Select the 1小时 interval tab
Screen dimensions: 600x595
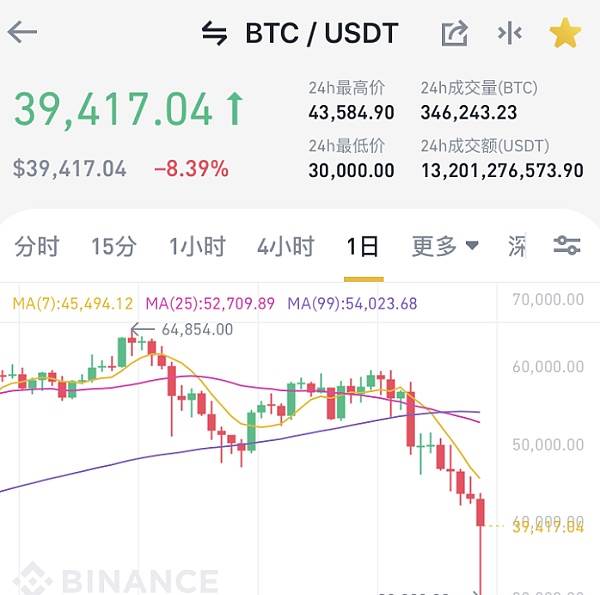coord(197,246)
